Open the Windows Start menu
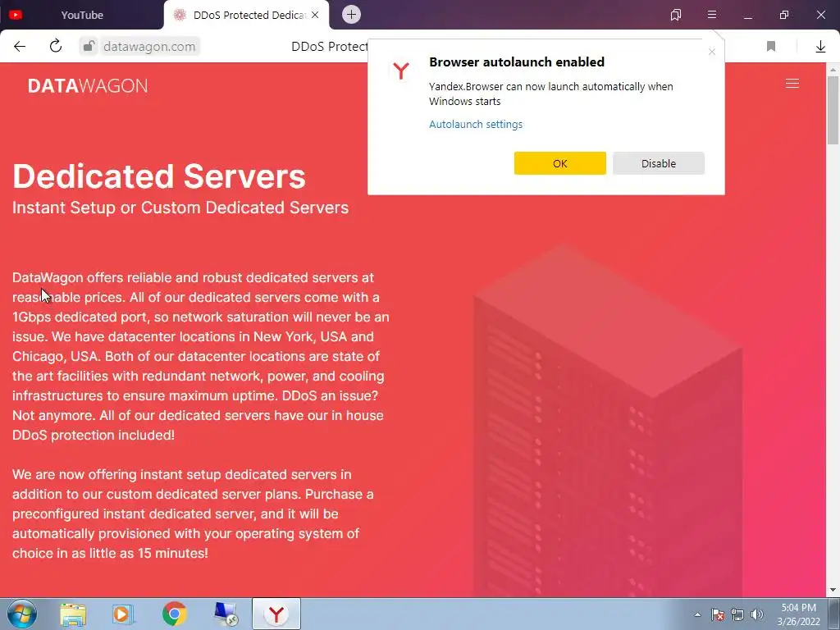The image size is (840, 630). tap(22, 614)
